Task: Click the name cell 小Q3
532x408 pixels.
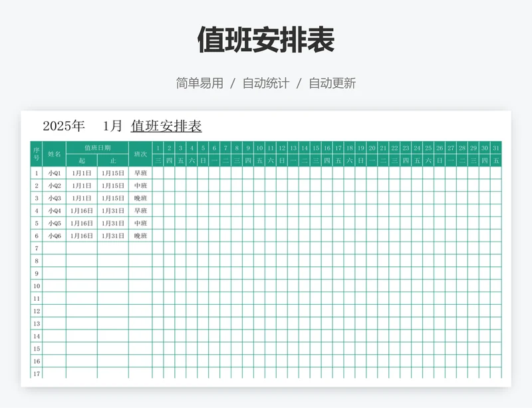Action: tap(55, 198)
